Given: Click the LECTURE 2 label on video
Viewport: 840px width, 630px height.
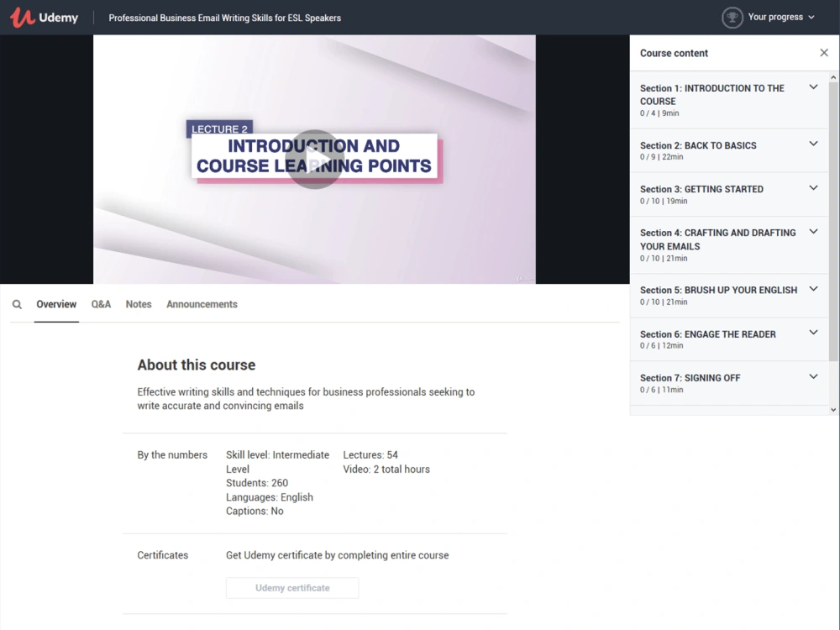Looking at the screenshot, I should coord(219,129).
